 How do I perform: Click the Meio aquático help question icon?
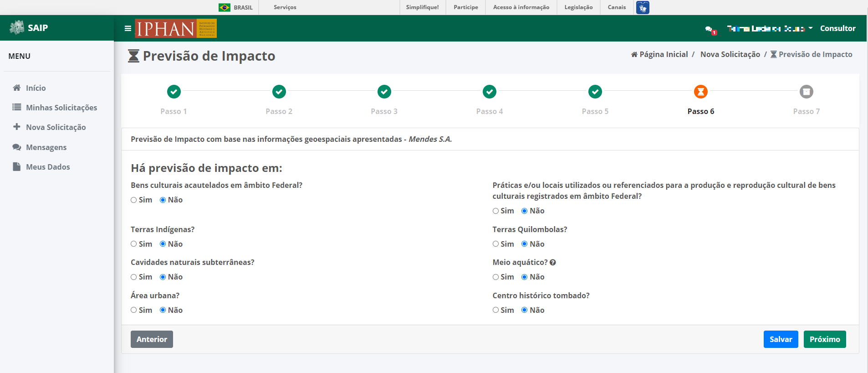coord(553,262)
